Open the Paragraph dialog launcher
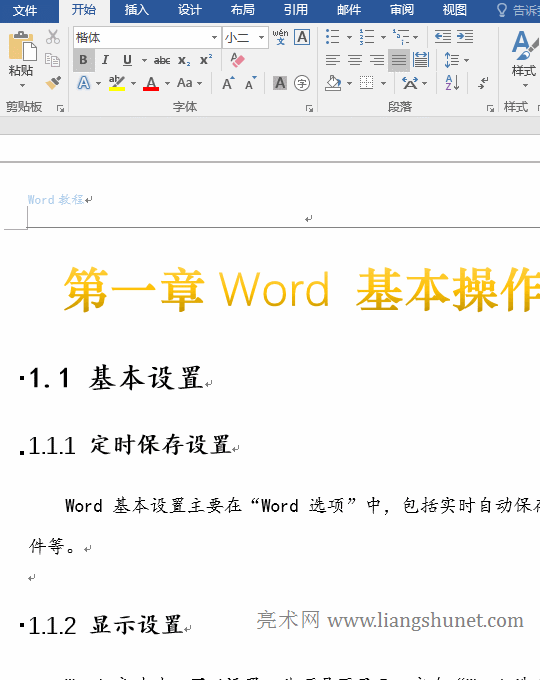540x680 pixels. [490, 108]
